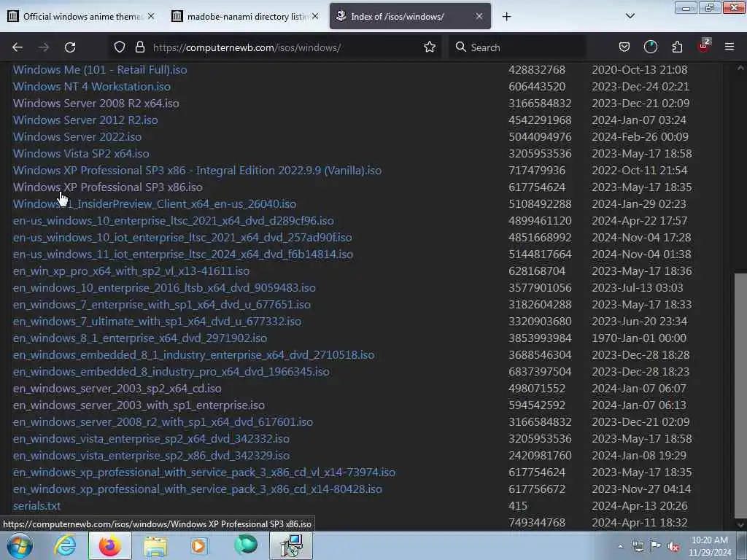This screenshot has height=560, width=747.
Task: Close the Official windows anime theme tab
Action: (151, 16)
